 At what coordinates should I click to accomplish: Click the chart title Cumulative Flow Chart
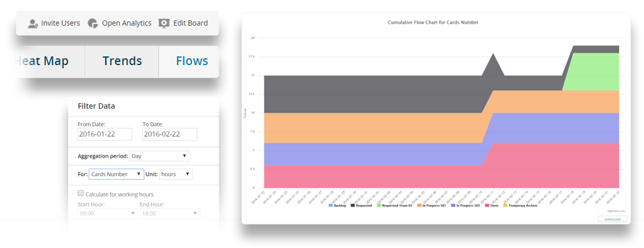pyautogui.click(x=433, y=22)
